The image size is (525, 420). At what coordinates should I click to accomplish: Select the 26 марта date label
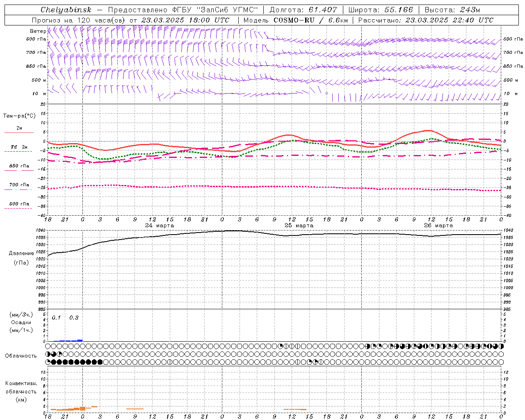point(438,226)
